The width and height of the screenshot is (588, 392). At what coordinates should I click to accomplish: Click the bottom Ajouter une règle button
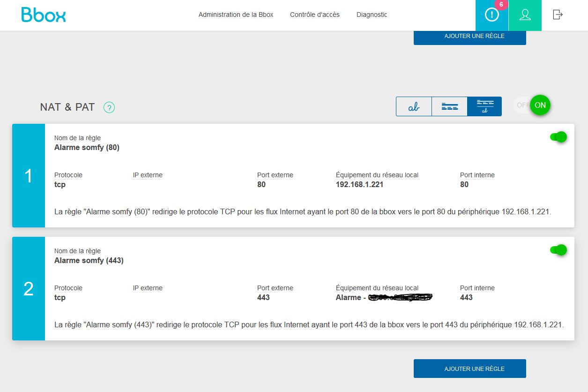(470, 369)
